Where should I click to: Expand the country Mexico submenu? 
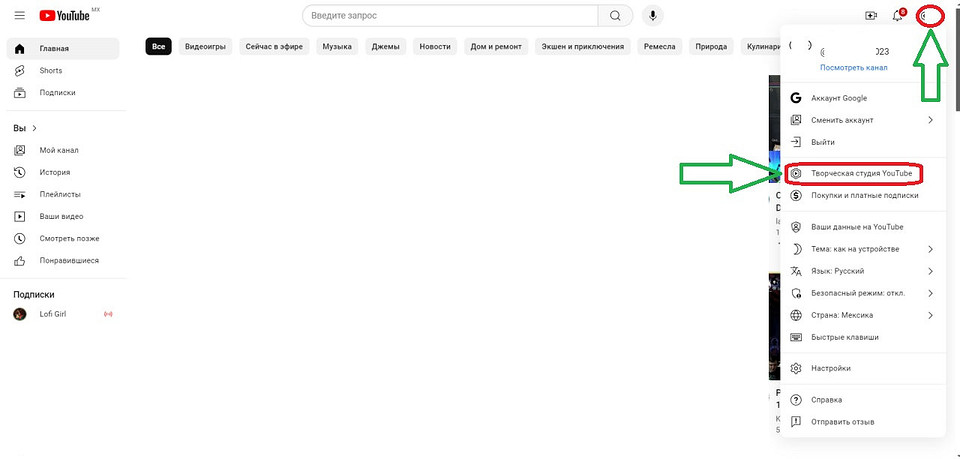930,315
